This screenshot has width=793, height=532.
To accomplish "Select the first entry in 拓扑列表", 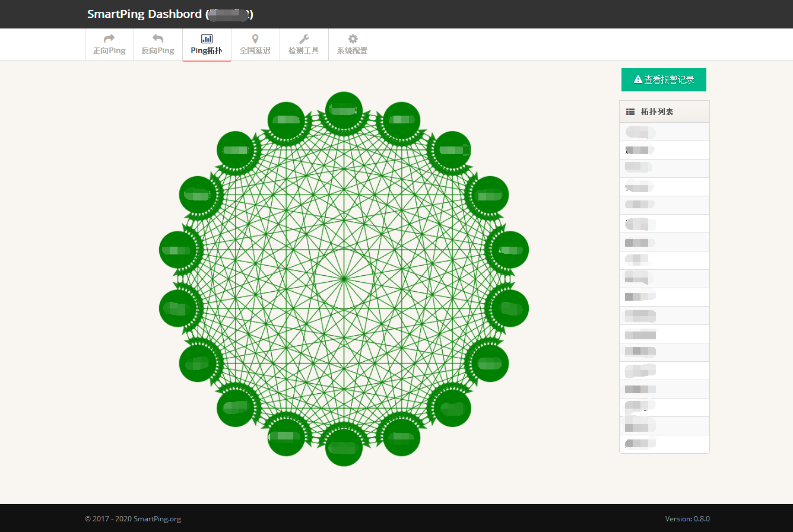I will (664, 132).
